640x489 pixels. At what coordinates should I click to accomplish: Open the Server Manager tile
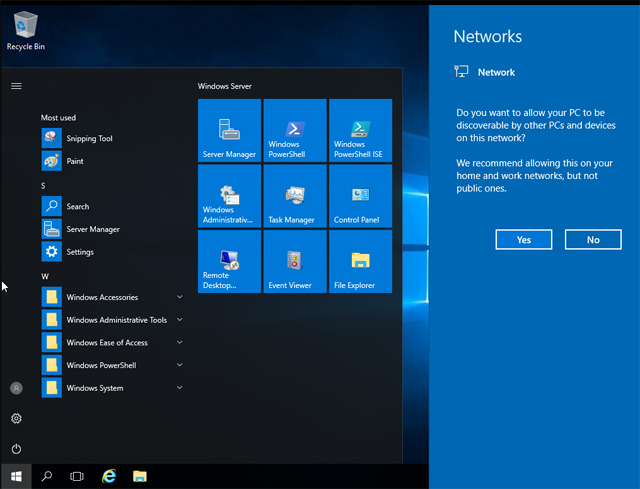point(229,130)
